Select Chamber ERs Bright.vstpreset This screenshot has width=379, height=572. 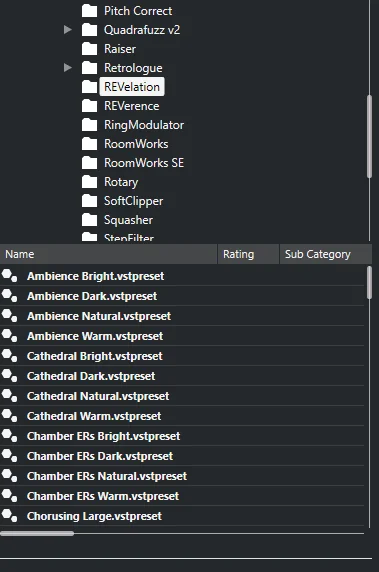coord(104,436)
